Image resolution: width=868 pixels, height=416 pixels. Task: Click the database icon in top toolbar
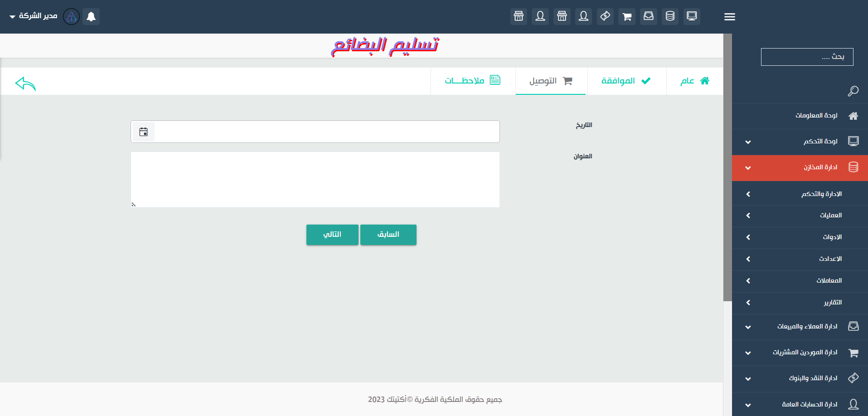670,16
